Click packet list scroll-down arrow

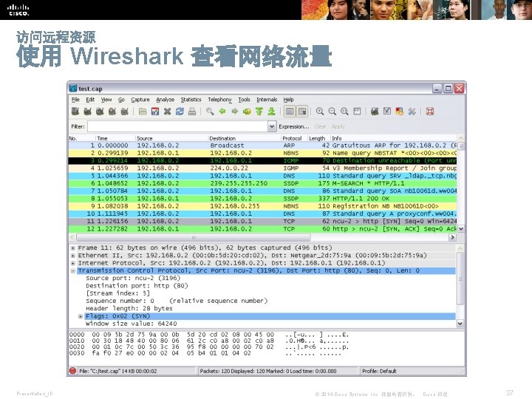461,228
